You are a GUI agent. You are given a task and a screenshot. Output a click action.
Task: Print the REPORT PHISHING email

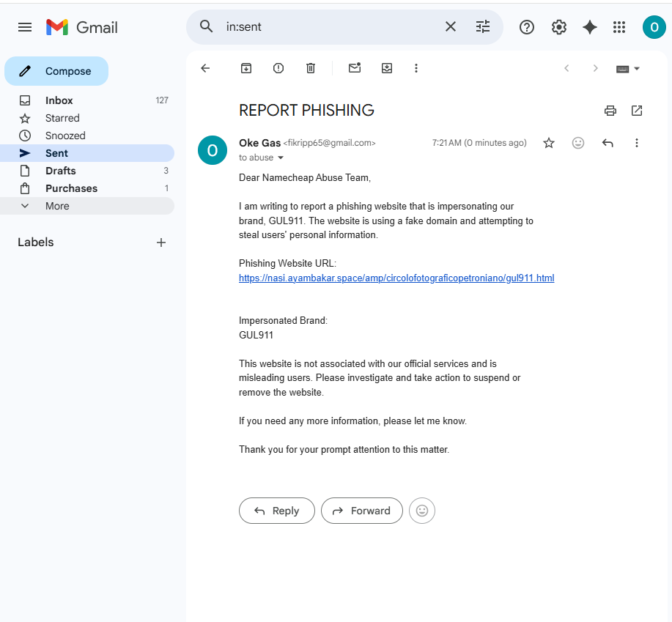610,111
